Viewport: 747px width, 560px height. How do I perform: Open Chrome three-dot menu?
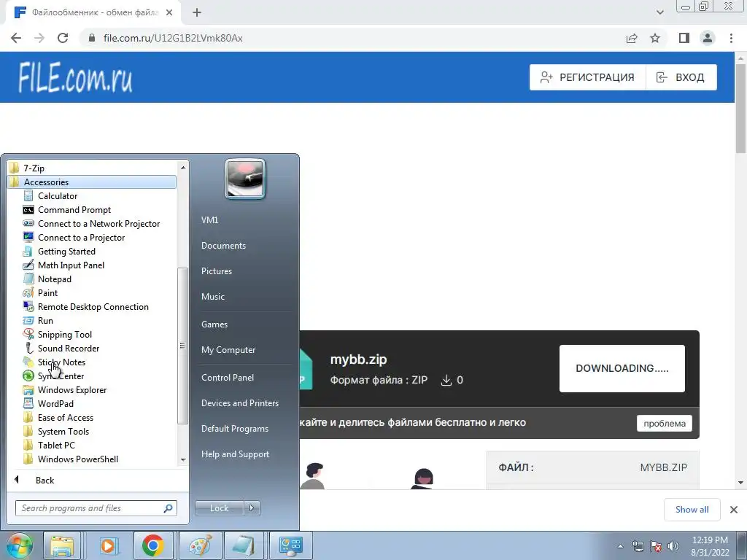[x=731, y=38]
